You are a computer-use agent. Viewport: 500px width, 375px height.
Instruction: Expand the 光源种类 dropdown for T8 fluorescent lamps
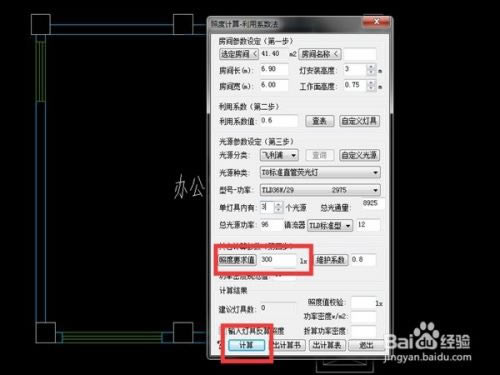[x=320, y=172]
